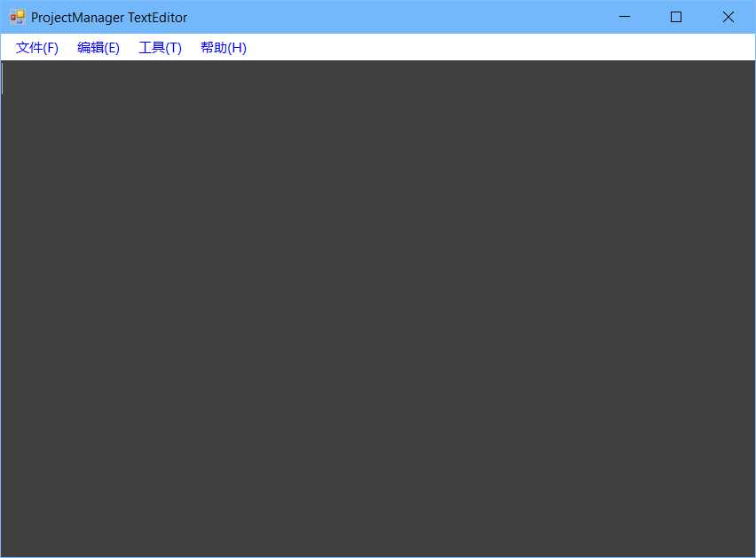Click inside the dark text editing area
Viewport: 756px width, 558px height.
point(378,309)
